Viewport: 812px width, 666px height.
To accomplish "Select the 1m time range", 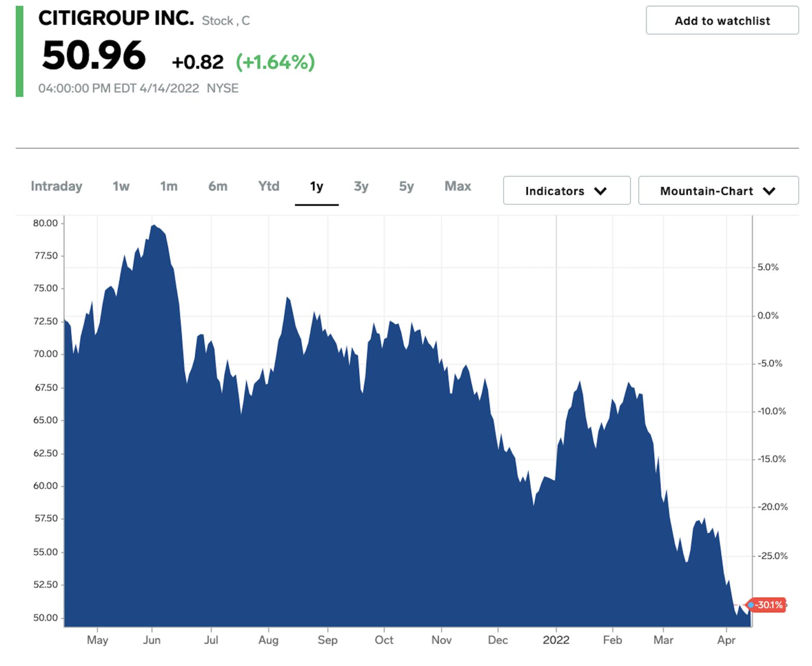I will tap(168, 186).
